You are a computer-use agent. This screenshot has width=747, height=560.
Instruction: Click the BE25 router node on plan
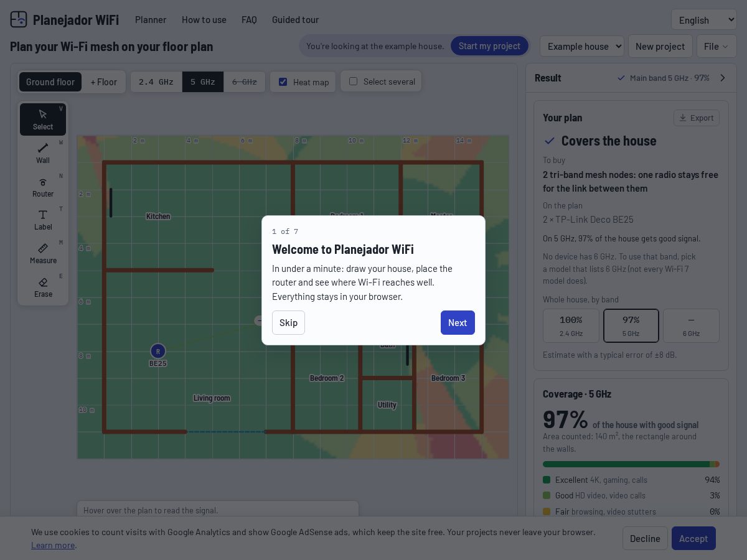point(158,352)
